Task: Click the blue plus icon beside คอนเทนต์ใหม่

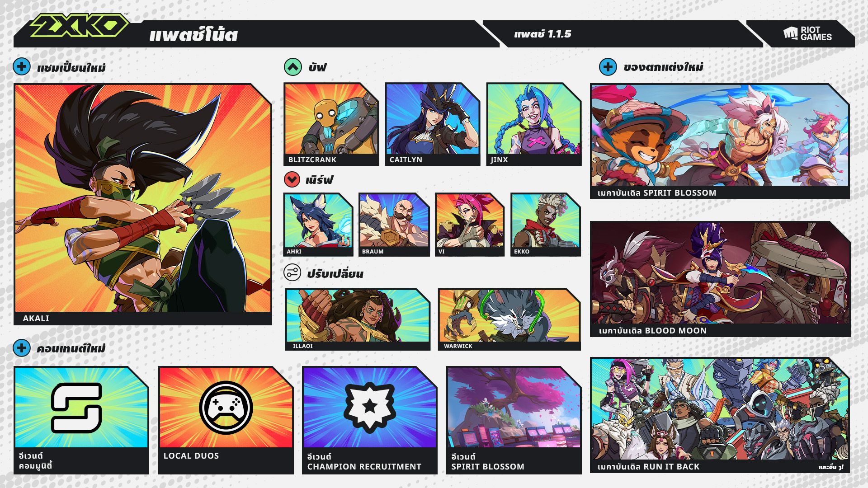Action: click(x=22, y=348)
